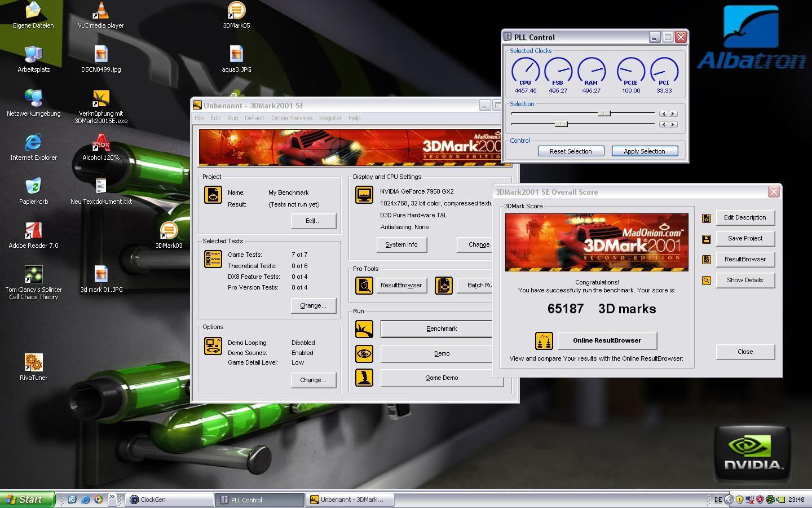Viewport: 812px width, 508px height.
Task: Click the taskbar clock showing 23:48
Action: [796, 500]
